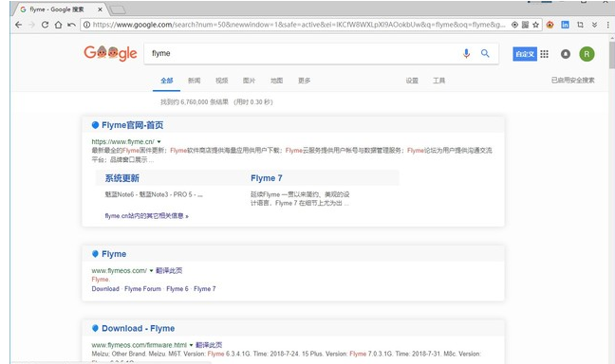This screenshot has height=364, width=615.
Task: Switch to the 视频 tab
Action: (221, 81)
